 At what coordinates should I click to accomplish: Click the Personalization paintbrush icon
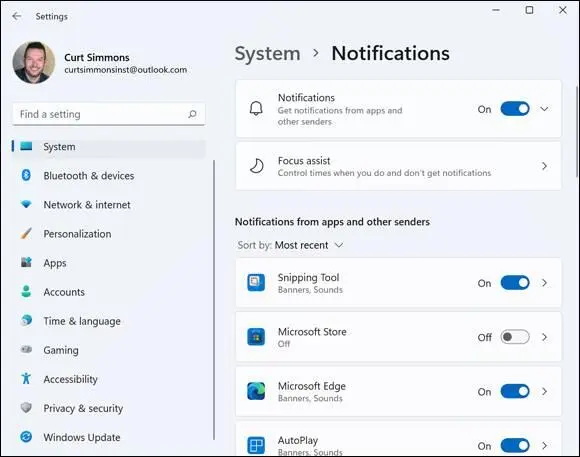[x=26, y=233]
